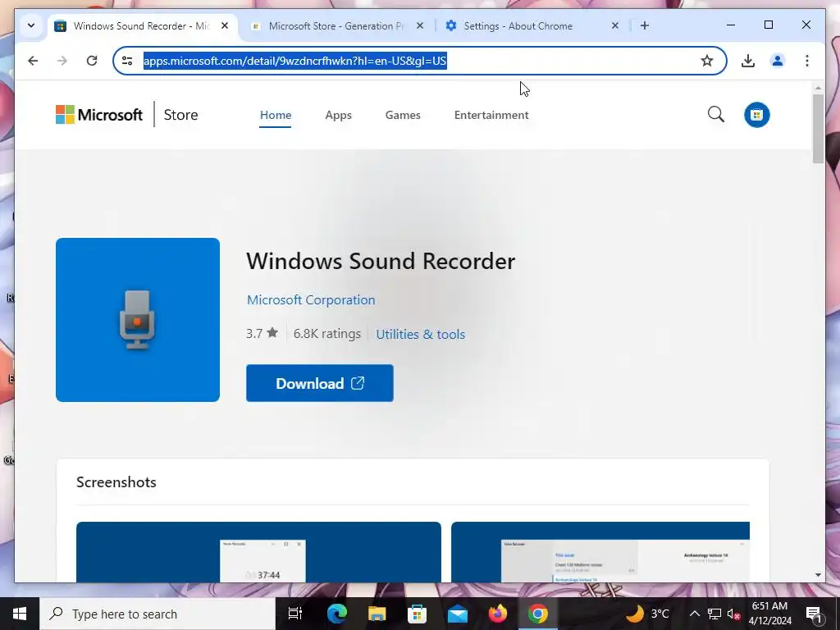Open the Windows Start menu

coord(20,614)
